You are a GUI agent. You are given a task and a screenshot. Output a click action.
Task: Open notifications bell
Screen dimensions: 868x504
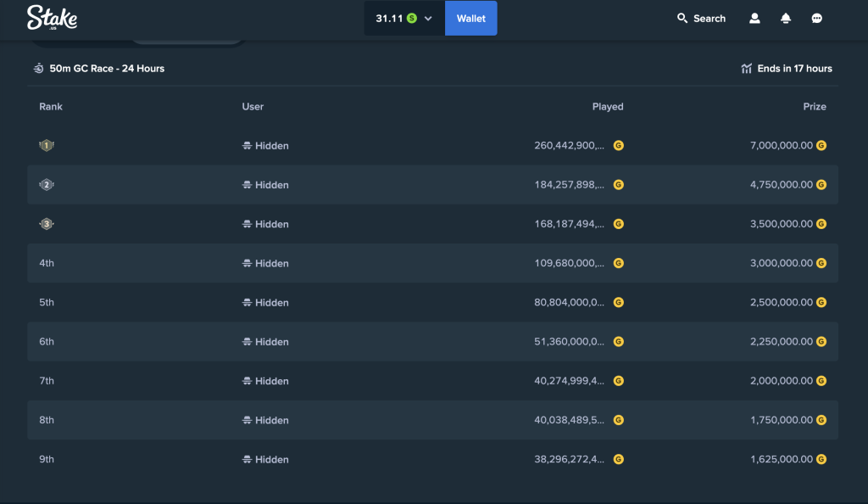786,19
